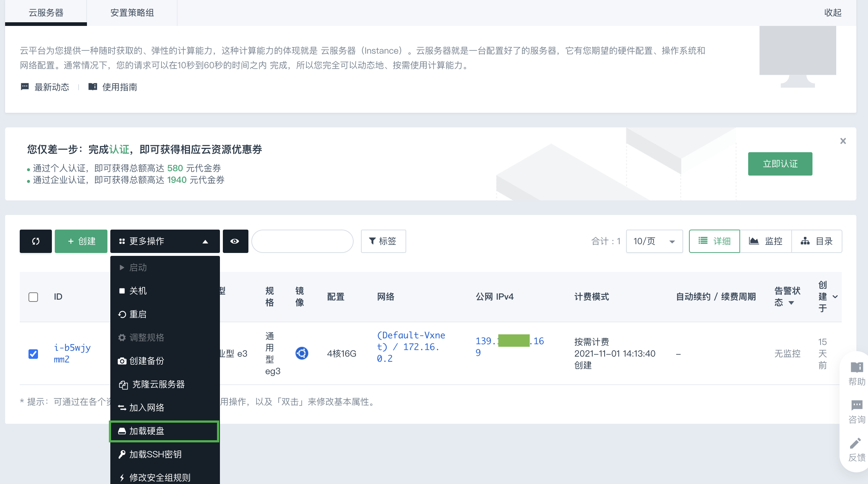Choose 加载SSH密钥 from the menu
Image resolution: width=868 pixels, height=484 pixels.
[x=165, y=454]
